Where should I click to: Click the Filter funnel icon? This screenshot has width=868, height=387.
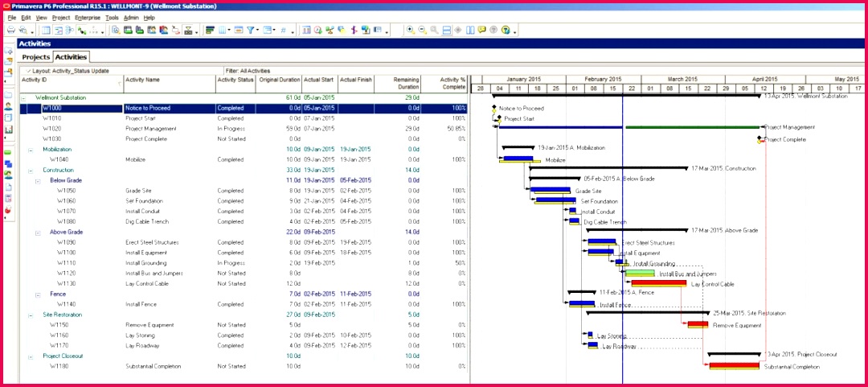coord(251,30)
